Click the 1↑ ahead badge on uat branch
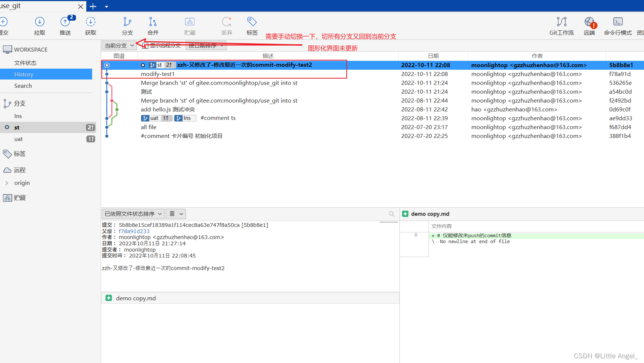This screenshot has height=363, width=644. coord(91,139)
